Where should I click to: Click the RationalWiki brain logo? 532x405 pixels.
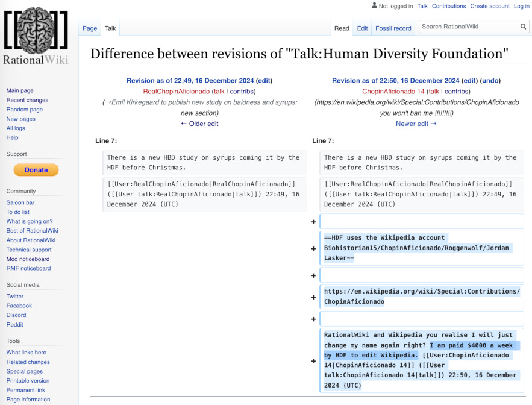coord(36,36)
